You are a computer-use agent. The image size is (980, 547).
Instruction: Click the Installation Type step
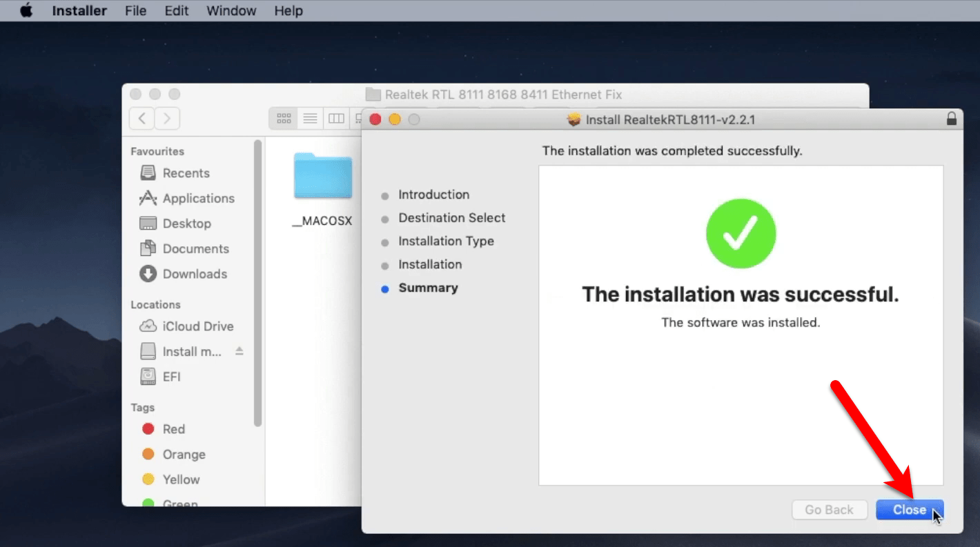click(x=446, y=241)
